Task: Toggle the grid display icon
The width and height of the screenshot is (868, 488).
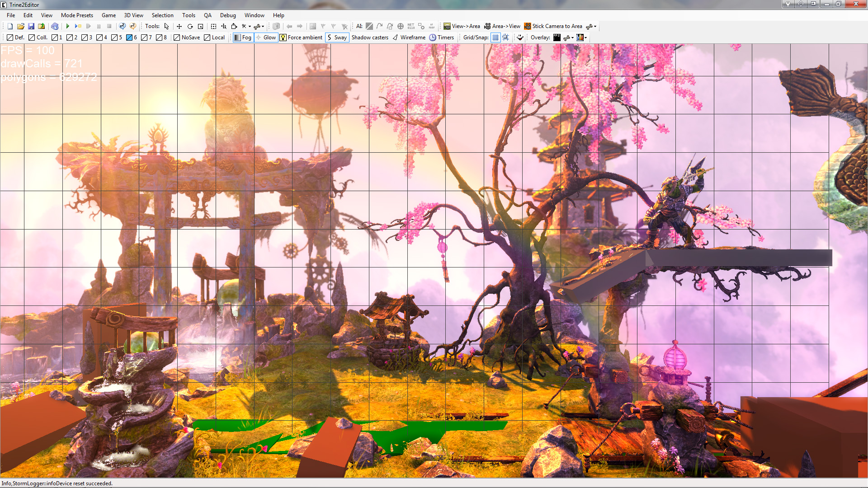Action: click(x=495, y=38)
